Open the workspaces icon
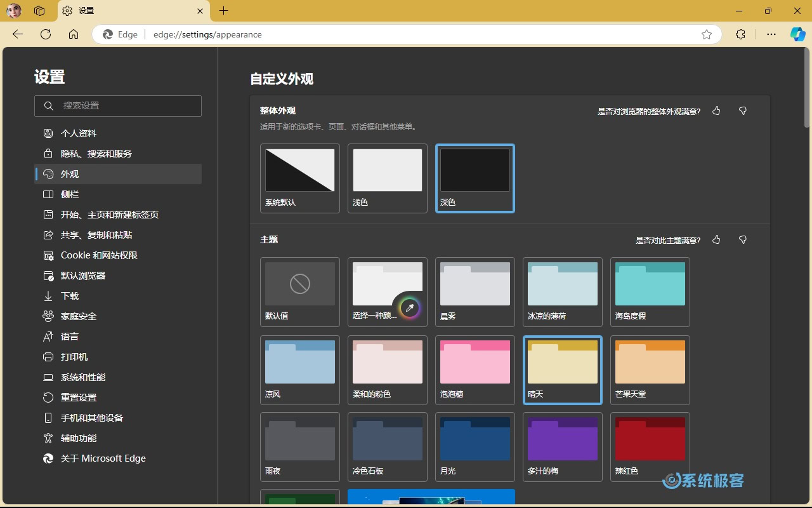 coord(39,11)
